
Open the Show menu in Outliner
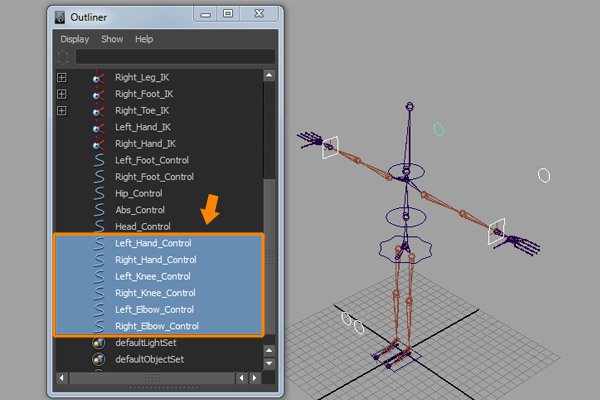click(112, 39)
